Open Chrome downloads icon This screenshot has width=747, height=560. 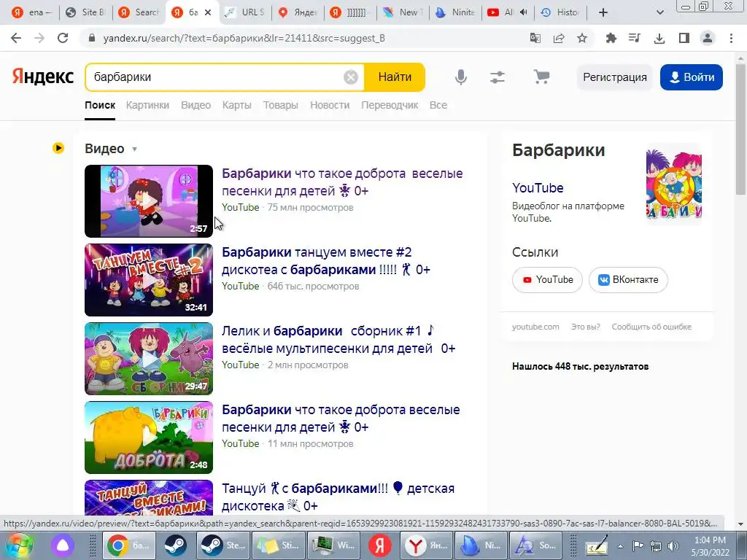pos(659,38)
